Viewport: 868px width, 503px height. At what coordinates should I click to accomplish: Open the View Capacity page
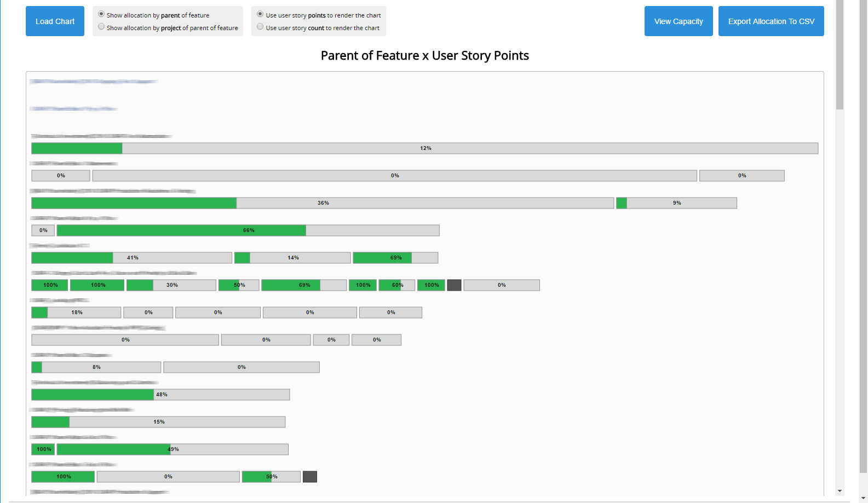[678, 21]
